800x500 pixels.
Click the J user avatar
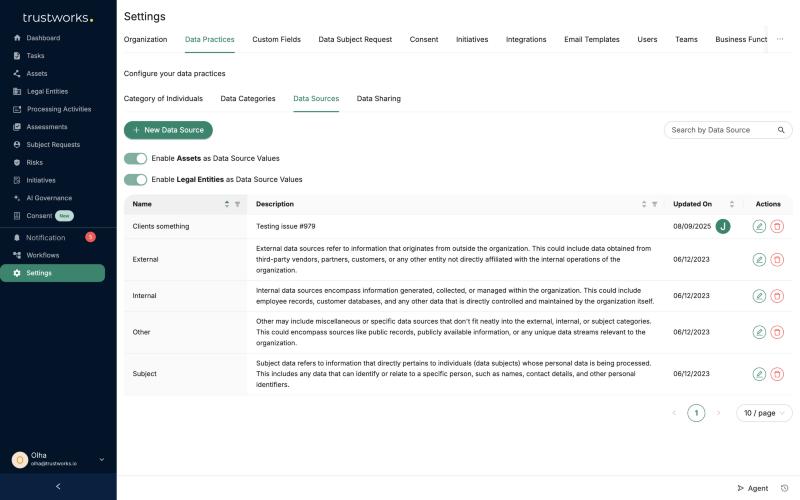[723, 226]
